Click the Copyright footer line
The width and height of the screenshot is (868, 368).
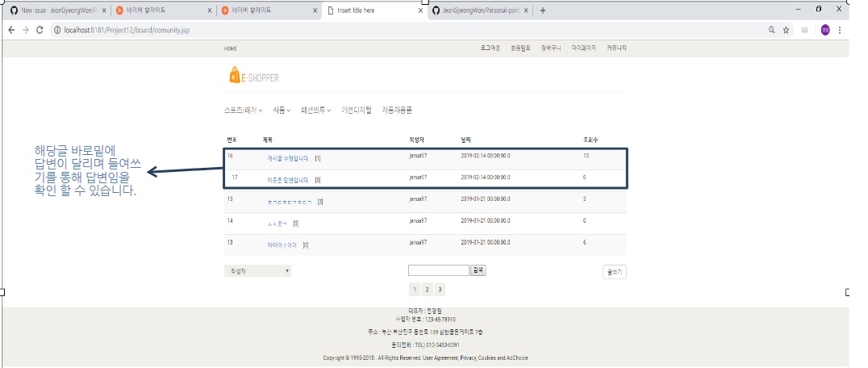(425, 358)
